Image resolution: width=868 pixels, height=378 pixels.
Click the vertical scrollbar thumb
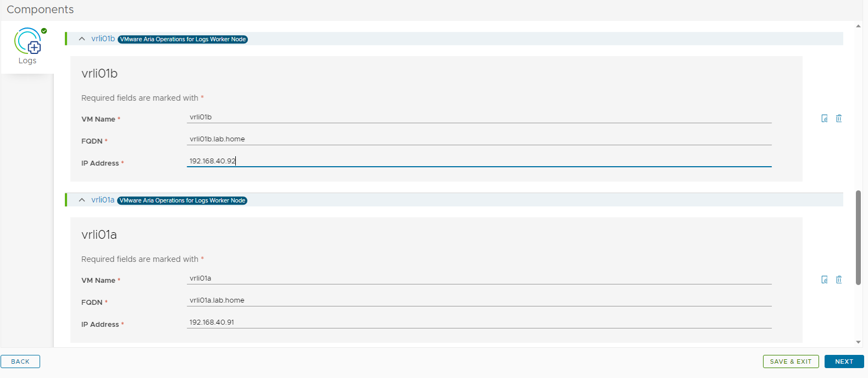[x=858, y=237]
